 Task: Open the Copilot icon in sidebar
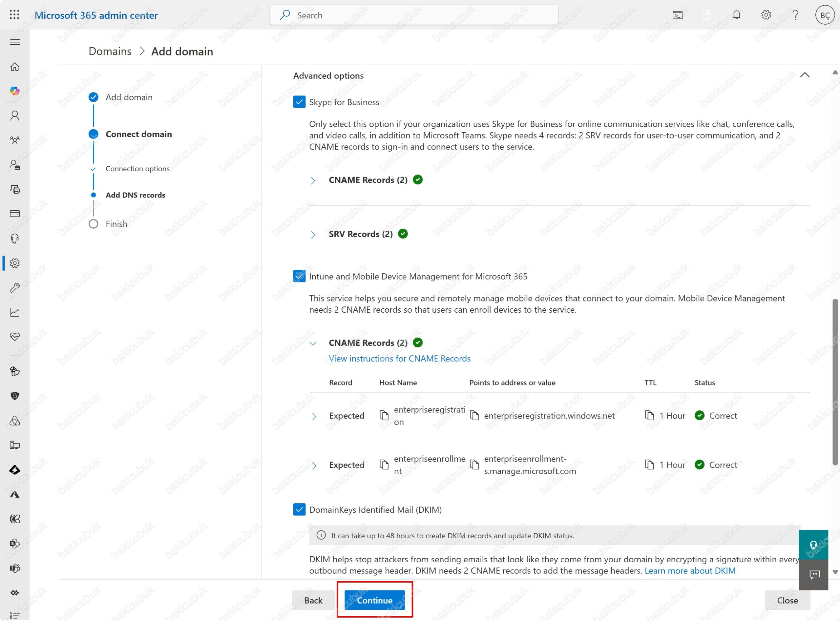15,91
